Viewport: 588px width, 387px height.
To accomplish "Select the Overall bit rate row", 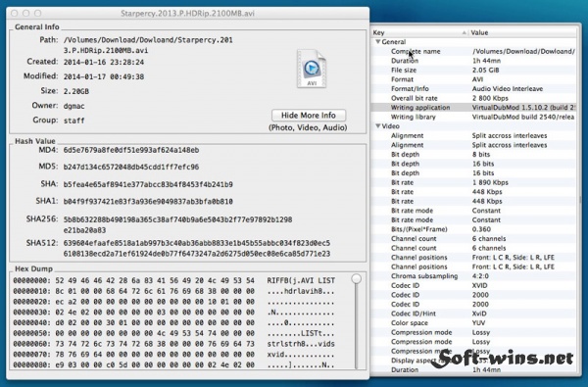I will [473, 98].
